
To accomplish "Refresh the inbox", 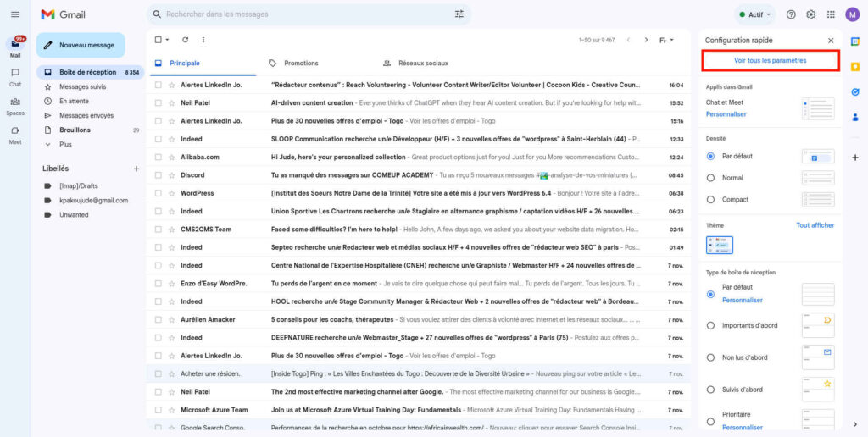I will point(186,40).
